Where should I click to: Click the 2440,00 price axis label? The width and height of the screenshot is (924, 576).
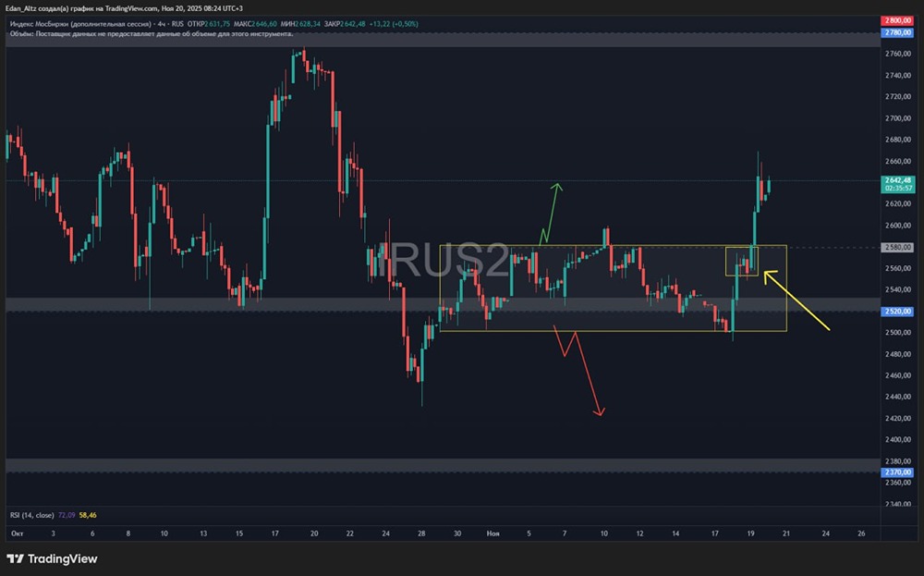pyautogui.click(x=898, y=397)
